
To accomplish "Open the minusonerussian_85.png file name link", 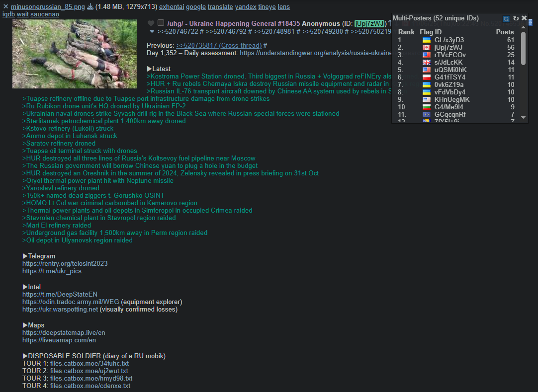I will 48,7.
